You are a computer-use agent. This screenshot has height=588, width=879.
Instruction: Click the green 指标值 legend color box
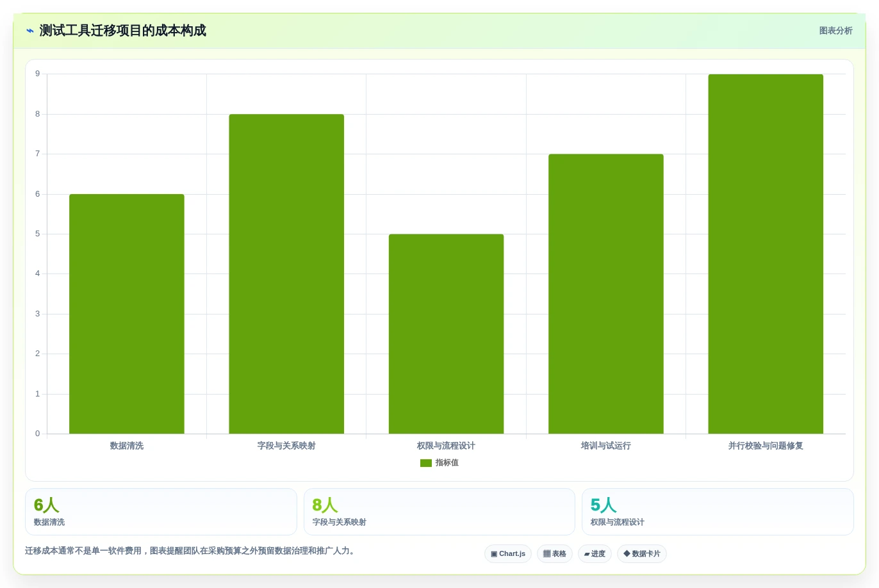tap(426, 463)
